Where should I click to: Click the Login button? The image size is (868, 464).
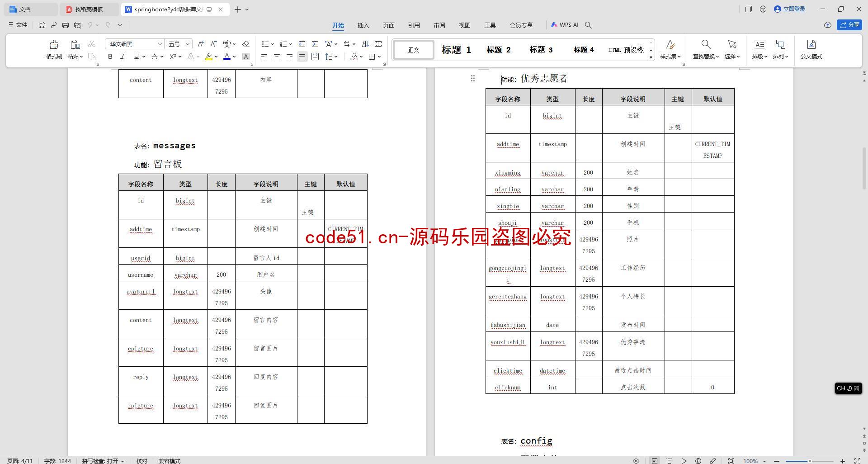point(789,9)
